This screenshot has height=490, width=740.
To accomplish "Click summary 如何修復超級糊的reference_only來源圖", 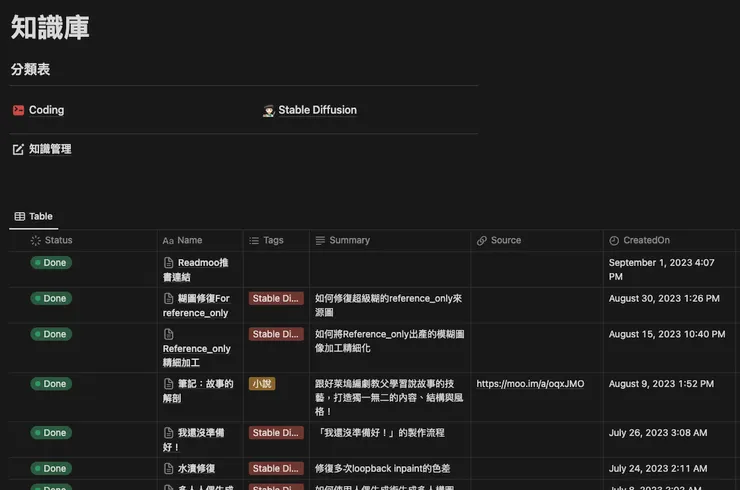I will click(389, 305).
